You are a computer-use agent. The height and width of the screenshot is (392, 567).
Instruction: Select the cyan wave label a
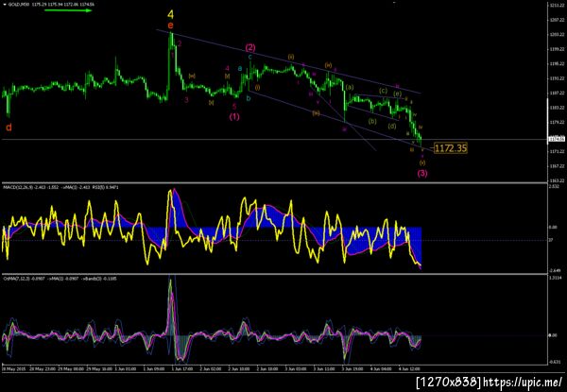(x=239, y=68)
